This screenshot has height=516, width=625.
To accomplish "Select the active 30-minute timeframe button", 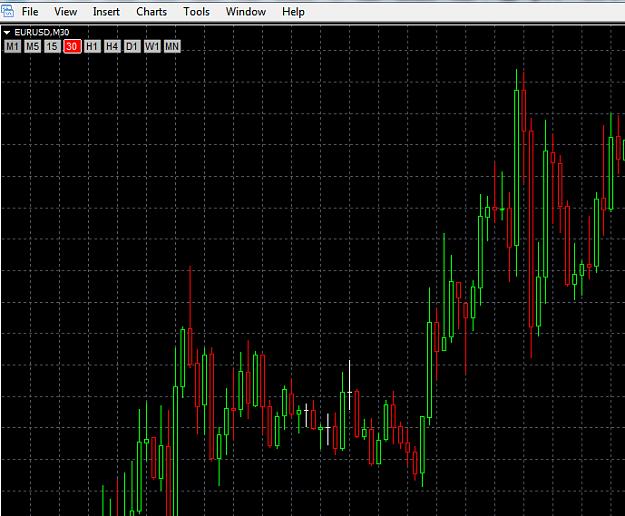I will (x=72, y=47).
